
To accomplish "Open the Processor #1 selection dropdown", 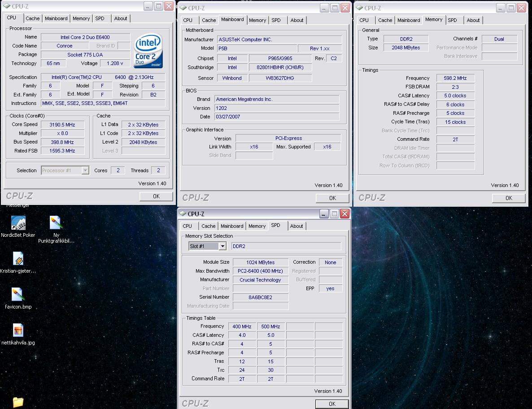I will point(85,170).
